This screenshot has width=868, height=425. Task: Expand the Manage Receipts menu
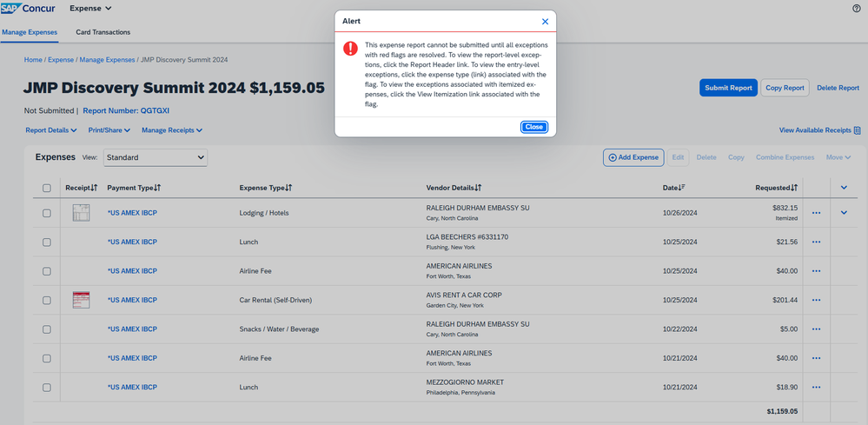coord(172,130)
